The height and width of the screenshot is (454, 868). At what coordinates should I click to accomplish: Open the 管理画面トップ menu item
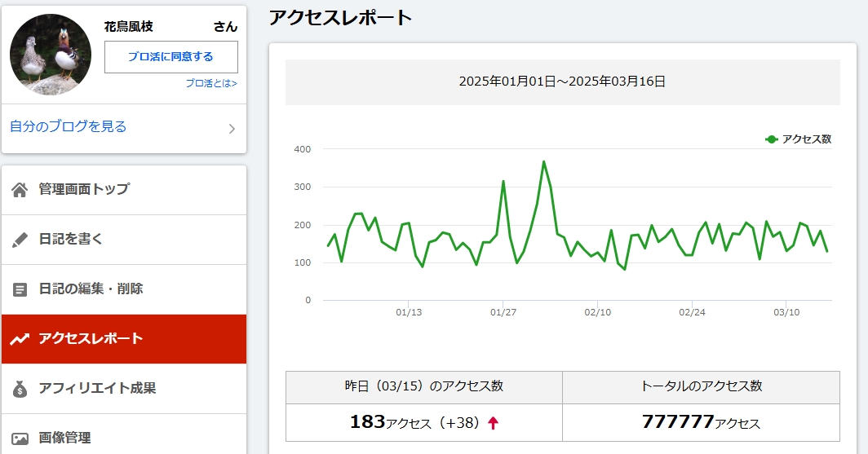pos(84,189)
